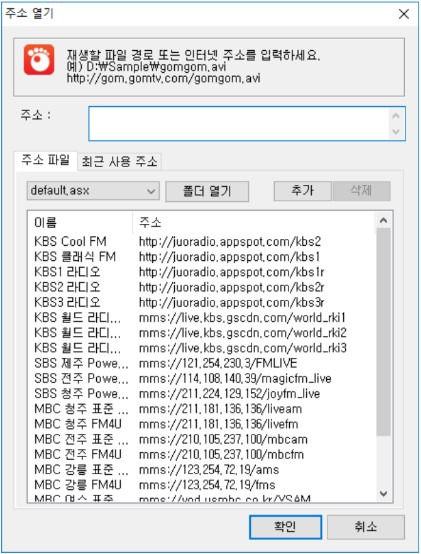Click the address field's down scroll arrow
The width and height of the screenshot is (421, 554).
(396, 131)
